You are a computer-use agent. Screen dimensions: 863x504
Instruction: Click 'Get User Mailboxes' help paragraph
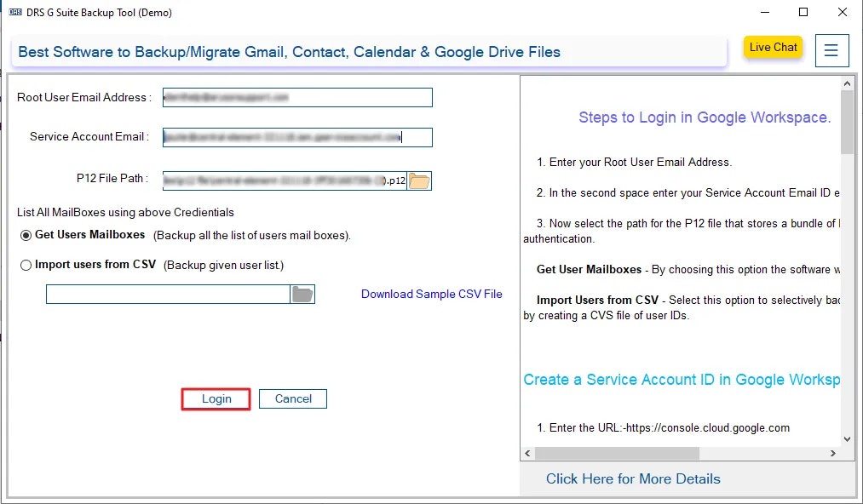point(688,270)
